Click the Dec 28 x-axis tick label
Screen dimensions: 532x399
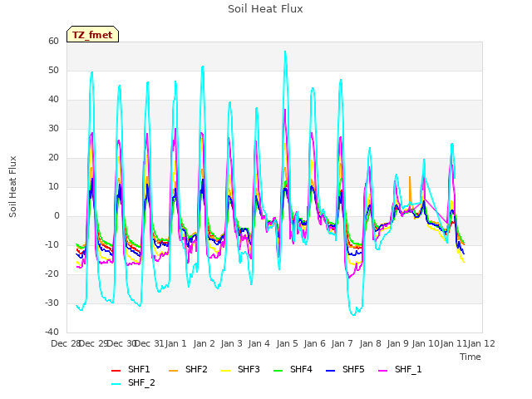click(66, 343)
